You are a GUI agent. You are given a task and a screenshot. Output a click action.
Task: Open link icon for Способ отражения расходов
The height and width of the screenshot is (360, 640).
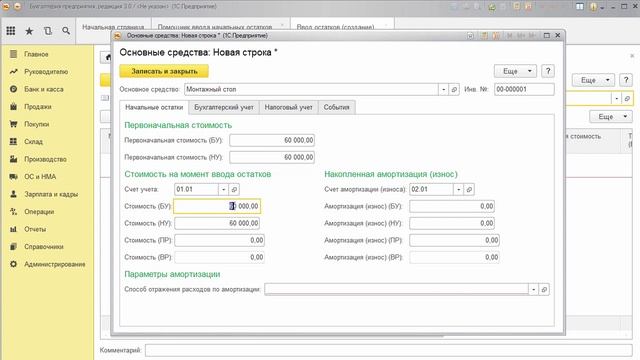point(544,289)
